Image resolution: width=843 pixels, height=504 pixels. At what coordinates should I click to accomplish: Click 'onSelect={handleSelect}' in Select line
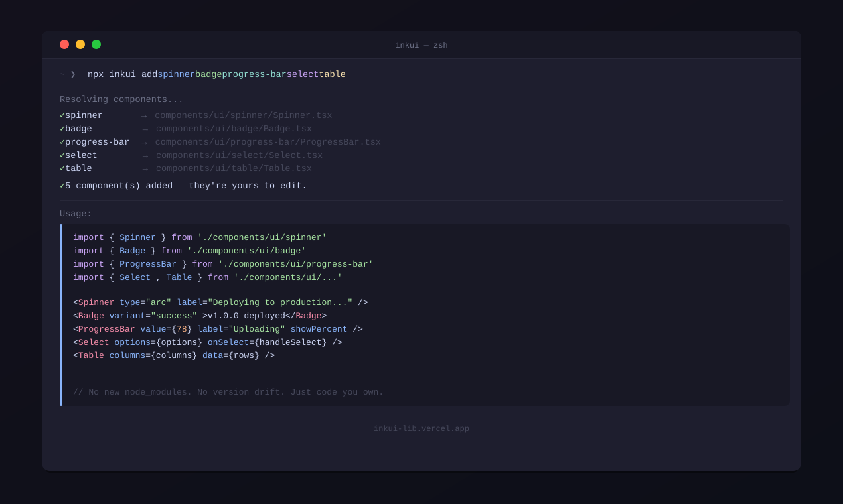[267, 342]
